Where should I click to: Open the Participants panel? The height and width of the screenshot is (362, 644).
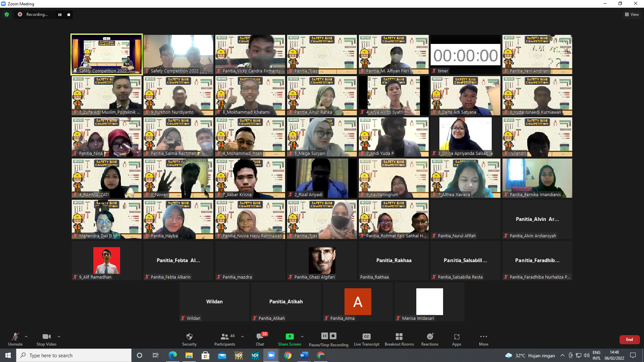[225, 339]
